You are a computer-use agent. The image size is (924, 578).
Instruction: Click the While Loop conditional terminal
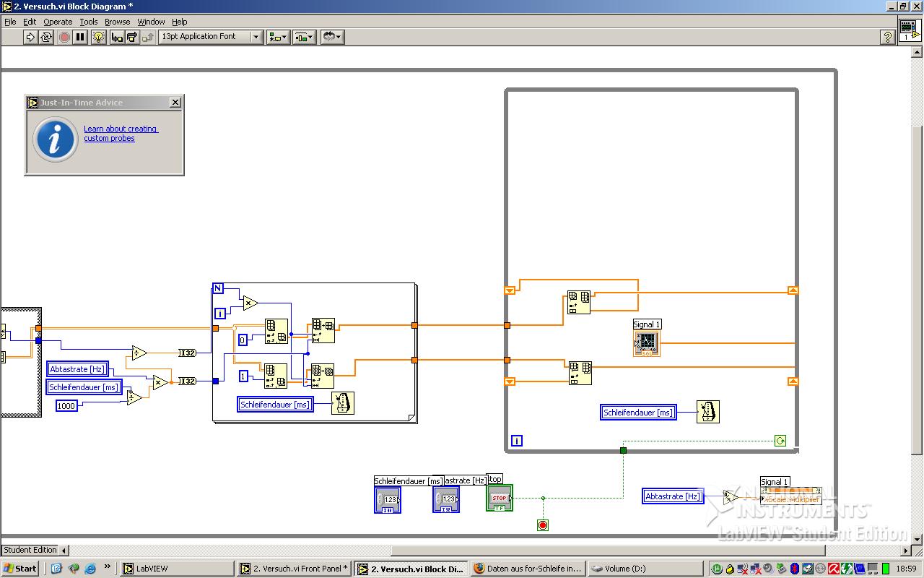(780, 441)
